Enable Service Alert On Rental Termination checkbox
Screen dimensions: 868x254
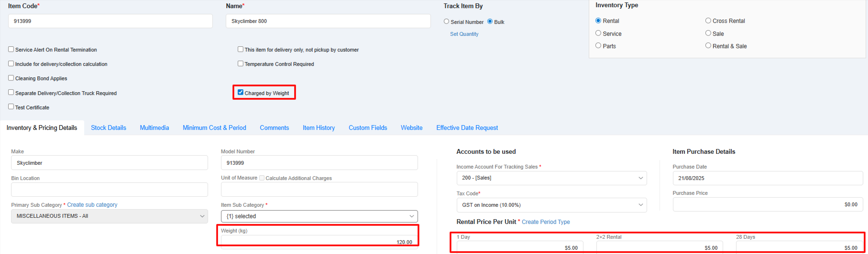click(x=11, y=49)
